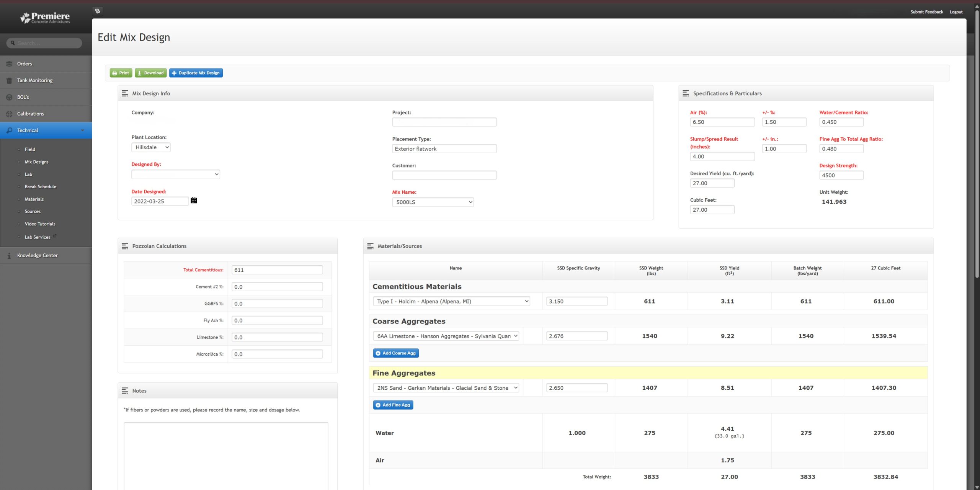Click cement SSD Specific Gravity 3.150 field

coord(577,301)
